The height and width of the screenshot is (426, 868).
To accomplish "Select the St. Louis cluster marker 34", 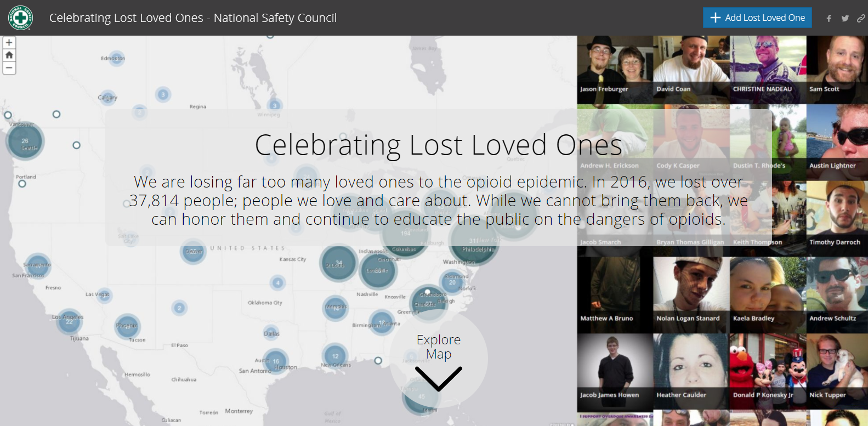I will click(339, 263).
